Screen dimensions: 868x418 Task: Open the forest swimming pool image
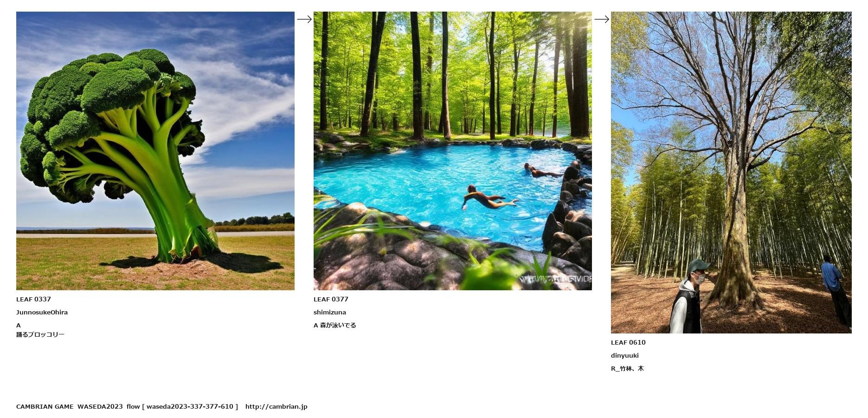tap(453, 151)
